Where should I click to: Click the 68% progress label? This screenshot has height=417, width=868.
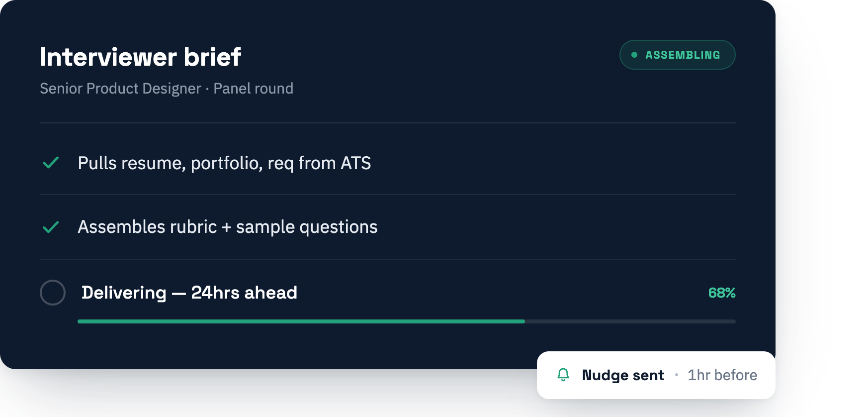tap(721, 293)
